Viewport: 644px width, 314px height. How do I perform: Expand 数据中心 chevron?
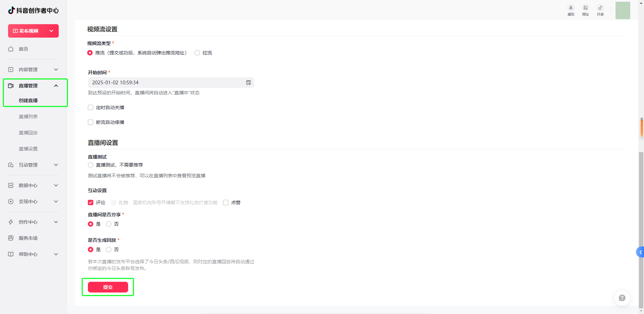[x=56, y=185]
